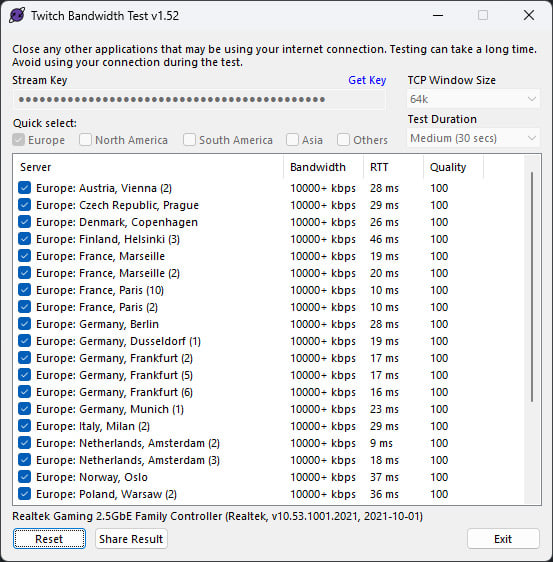Uncheck the Netherlands, Amsterdam (3) server
The height and width of the screenshot is (562, 553).
coord(24,460)
